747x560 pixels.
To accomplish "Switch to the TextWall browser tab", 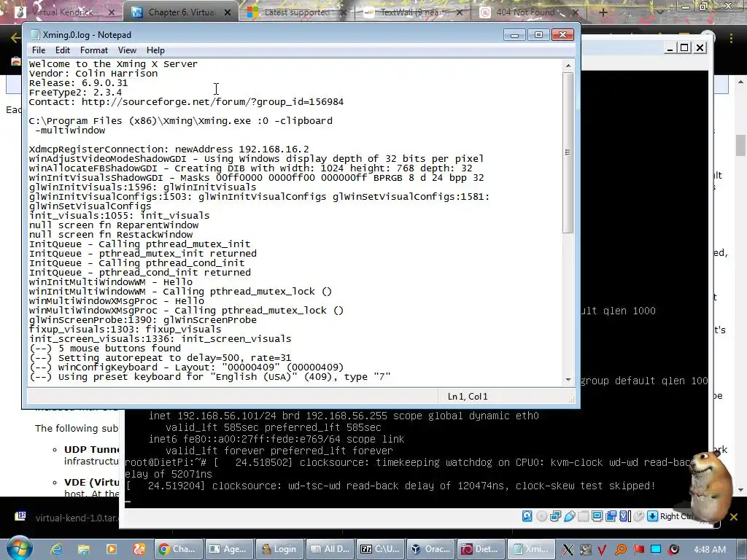I will tap(412, 12).
